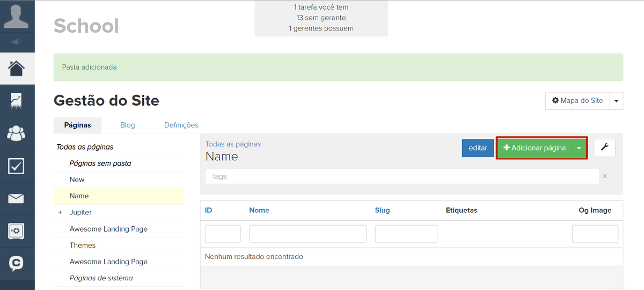The image size is (644, 290).
Task: Open the users group icon
Action: click(17, 133)
